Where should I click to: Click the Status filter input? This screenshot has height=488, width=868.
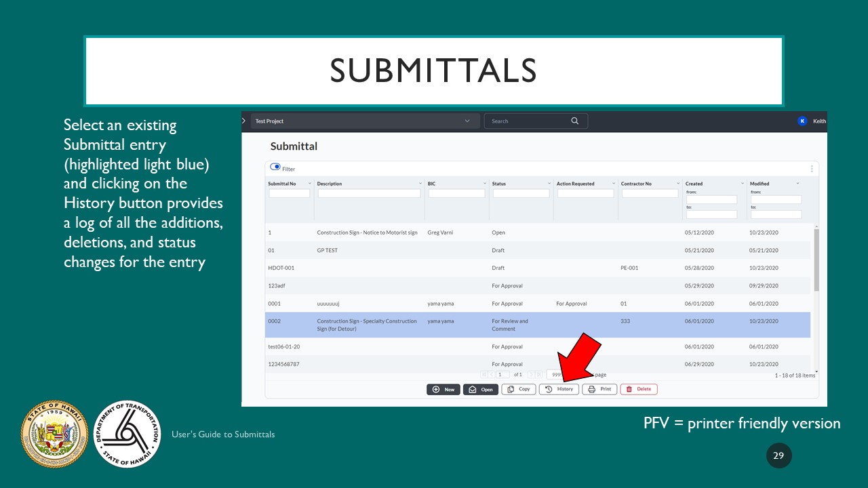click(x=521, y=193)
